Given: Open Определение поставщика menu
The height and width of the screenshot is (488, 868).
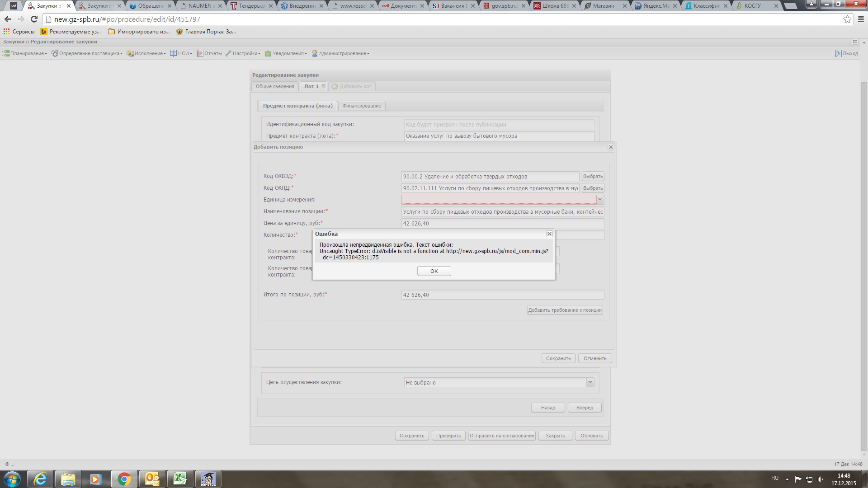Looking at the screenshot, I should click(87, 53).
